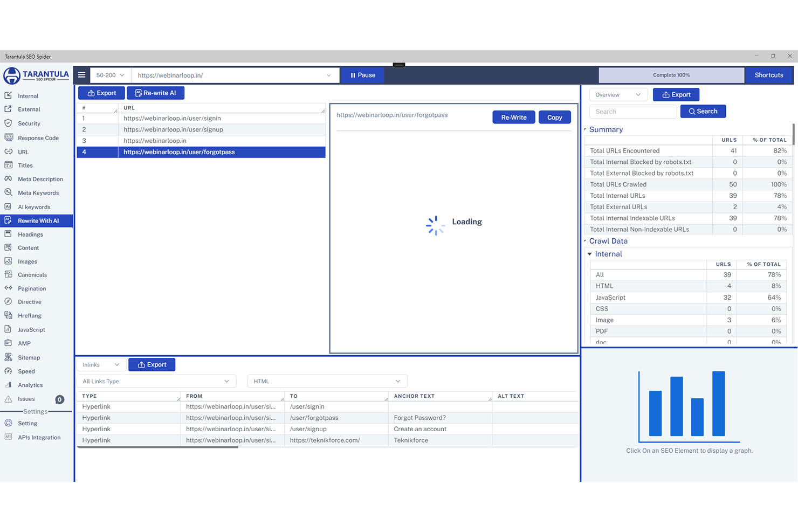Expand the URL address bar dropdown arrow
Image resolution: width=798 pixels, height=532 pixels.
[329, 75]
